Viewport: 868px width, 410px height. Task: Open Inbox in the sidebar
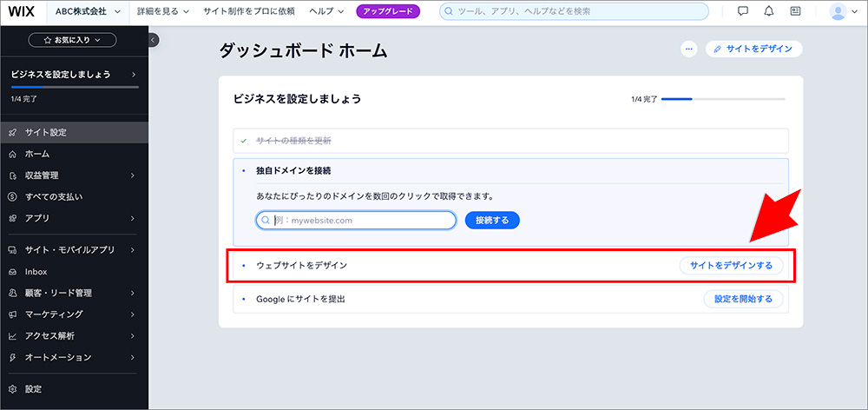pos(74,272)
